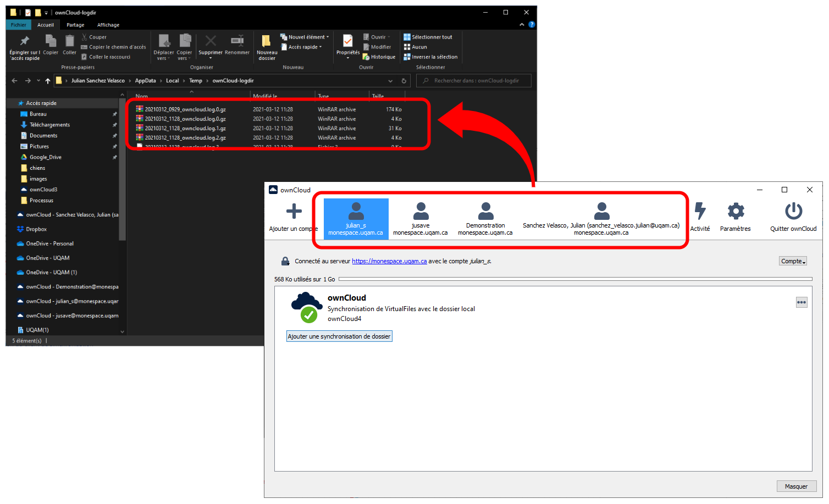This screenshot has height=504, width=829.
Task: Select file 20210312_1128_owncloud.log.1.gz
Action: 185,128
